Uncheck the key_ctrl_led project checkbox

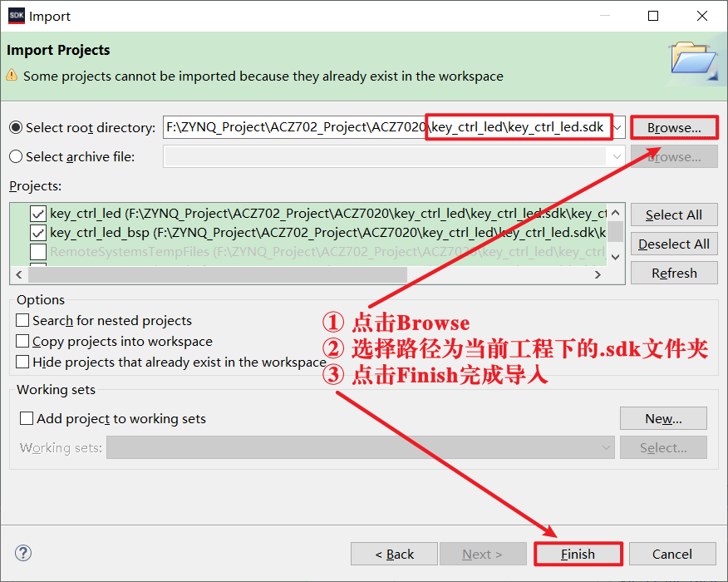pyautogui.click(x=38, y=214)
